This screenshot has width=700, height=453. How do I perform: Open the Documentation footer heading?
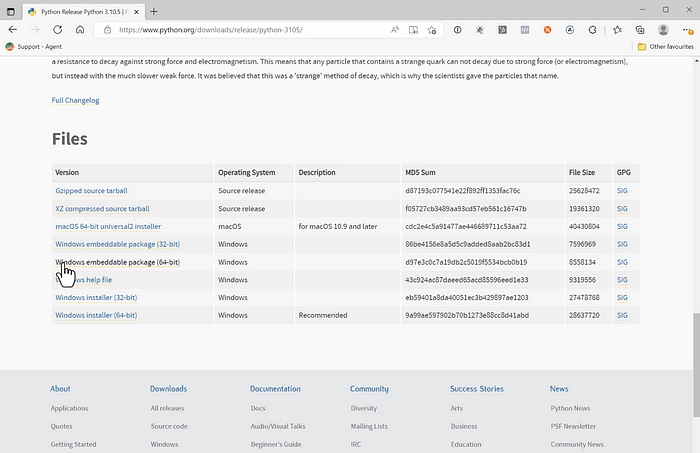(275, 389)
